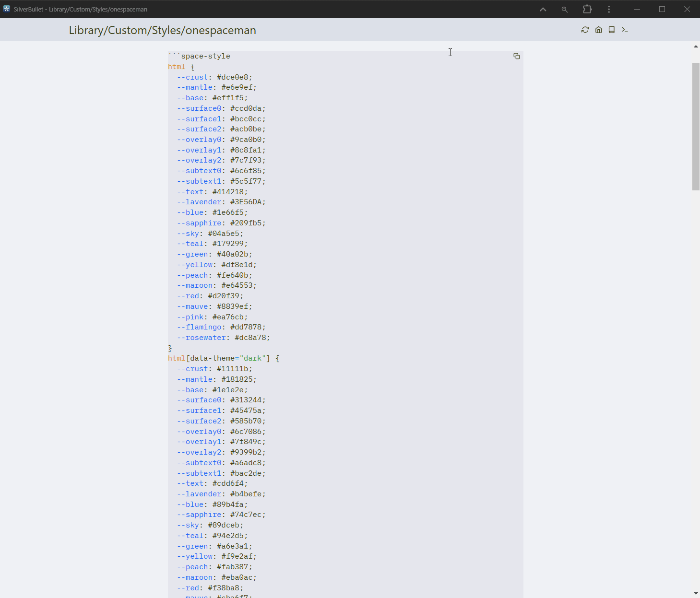The width and height of the screenshot is (700, 598).
Task: Click light --overlay1: #8c8fa1 line
Action: pos(221,150)
